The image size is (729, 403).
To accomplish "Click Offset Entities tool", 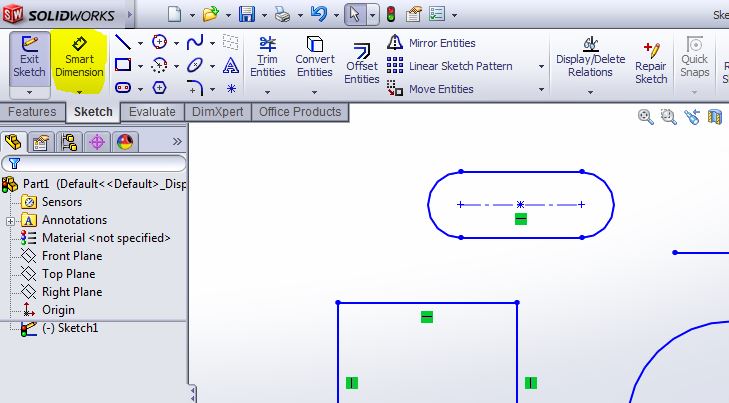I will [x=362, y=64].
